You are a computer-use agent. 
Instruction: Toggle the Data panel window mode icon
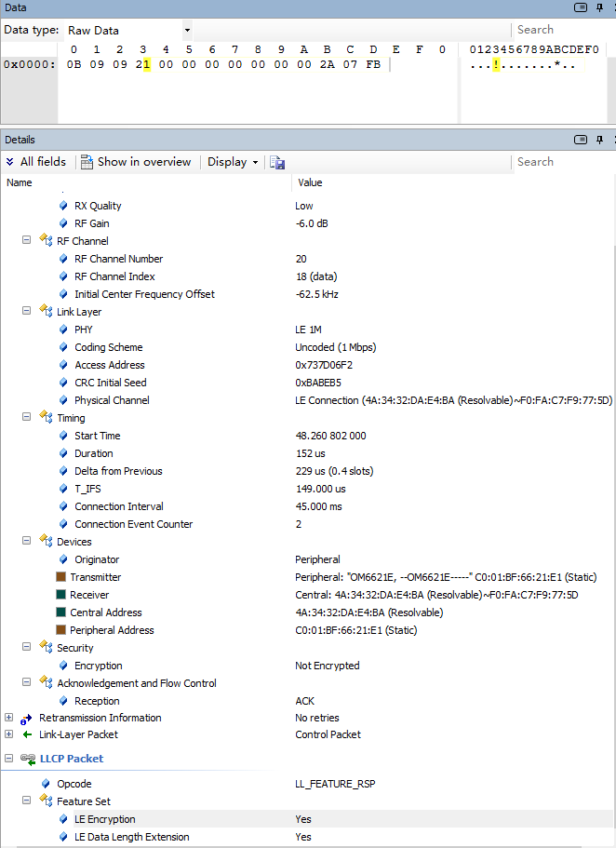point(581,7)
